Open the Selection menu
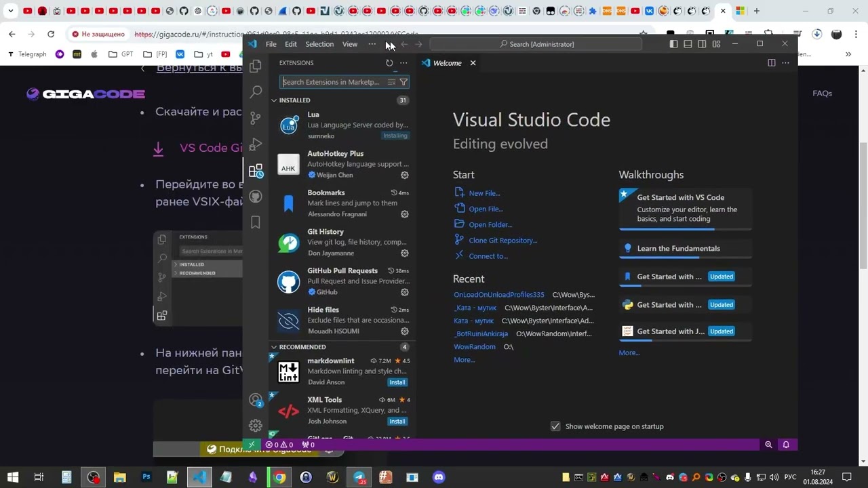The image size is (868, 488). (x=319, y=44)
